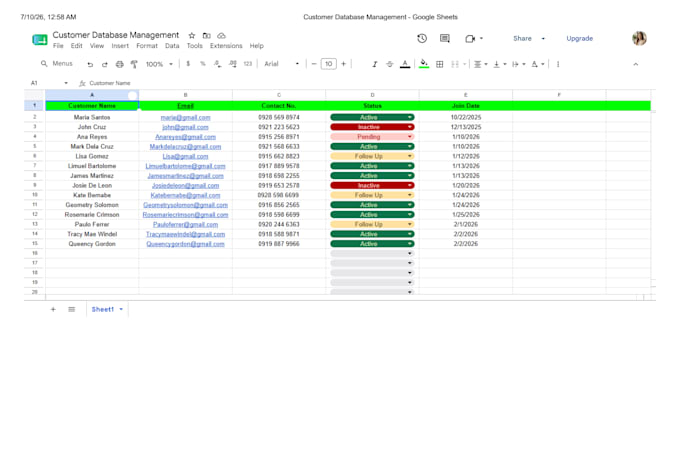Format as currency dollar sign
The width and height of the screenshot is (680, 459).
(188, 64)
